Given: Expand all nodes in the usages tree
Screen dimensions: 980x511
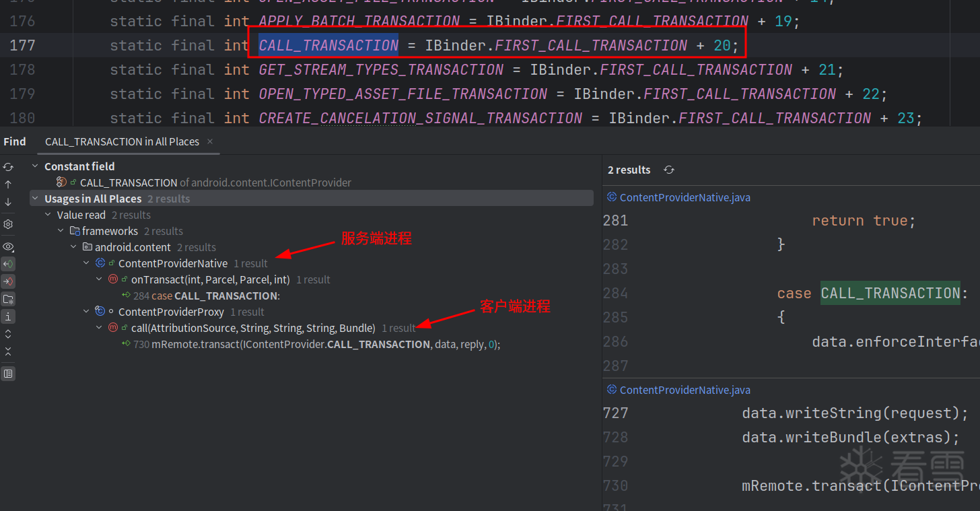Looking at the screenshot, I should tap(8, 333).
